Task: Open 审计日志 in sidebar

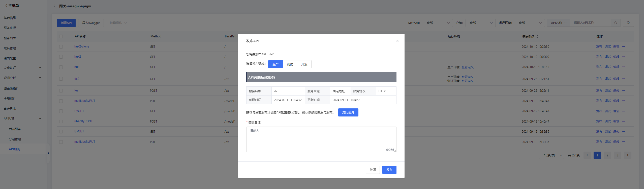Action: click(x=10, y=109)
